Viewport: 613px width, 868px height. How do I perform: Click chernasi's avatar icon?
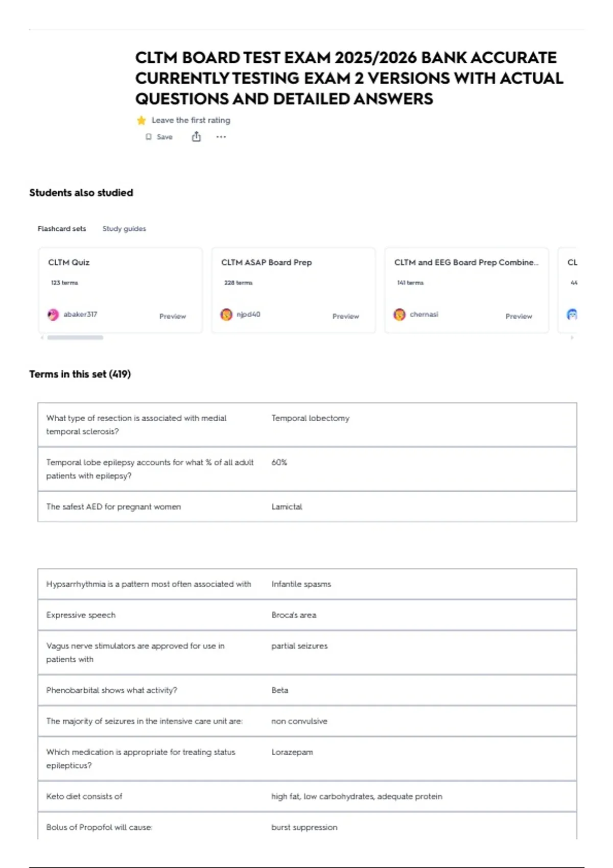point(399,315)
